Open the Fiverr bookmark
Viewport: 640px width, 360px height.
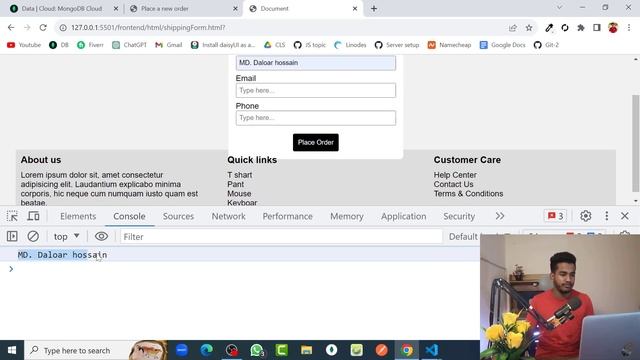coord(90,45)
